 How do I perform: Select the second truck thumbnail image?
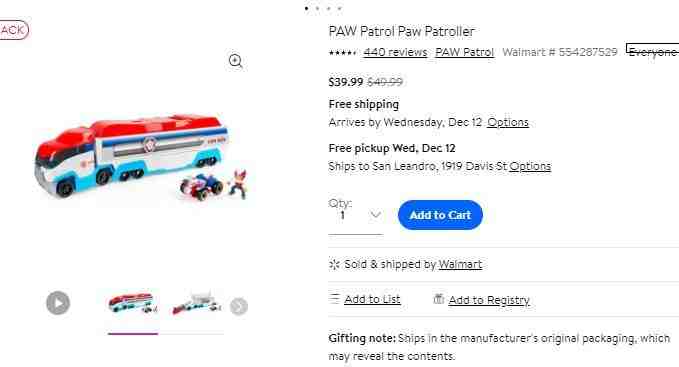coord(197,303)
